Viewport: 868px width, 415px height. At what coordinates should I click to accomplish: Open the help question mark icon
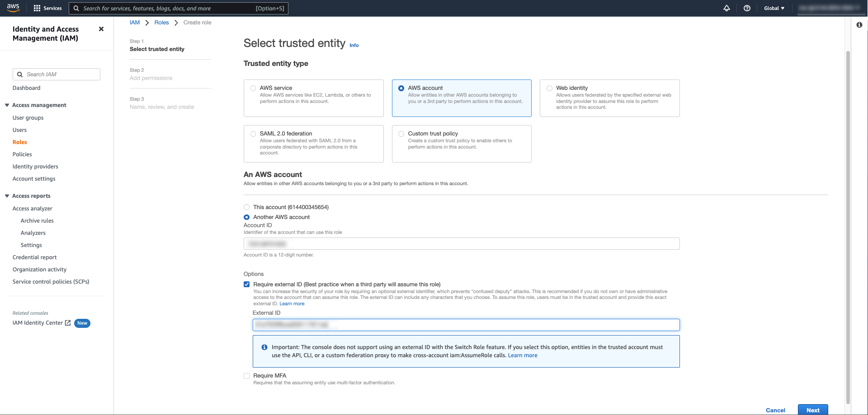747,8
